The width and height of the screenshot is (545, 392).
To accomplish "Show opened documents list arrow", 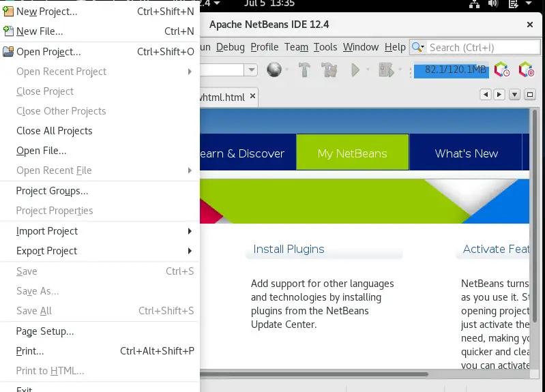I will tap(514, 95).
